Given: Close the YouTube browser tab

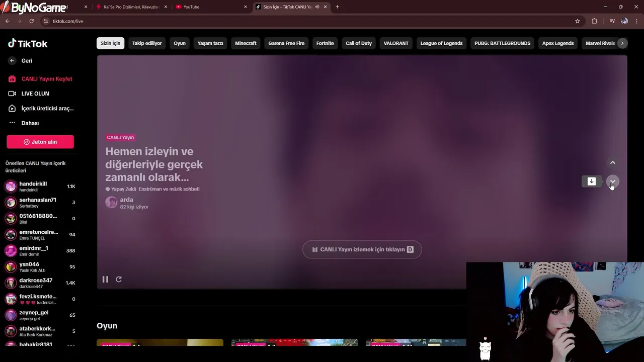Looking at the screenshot, I should click(x=246, y=7).
